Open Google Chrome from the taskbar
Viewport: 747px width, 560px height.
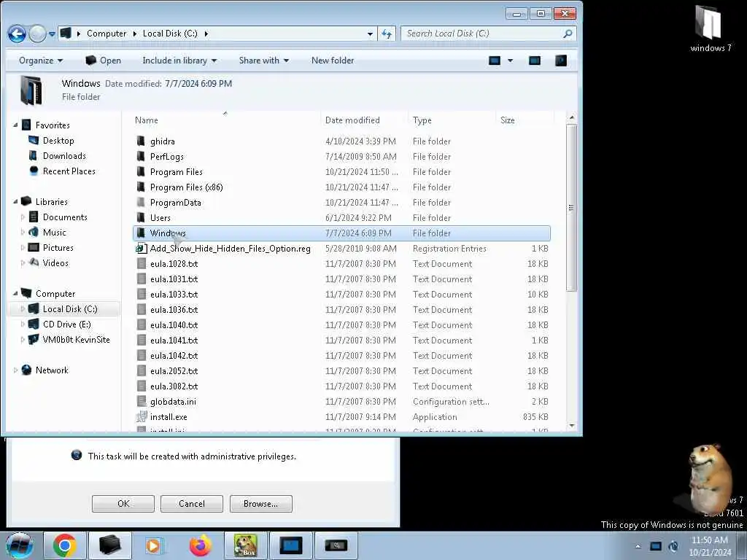65,545
